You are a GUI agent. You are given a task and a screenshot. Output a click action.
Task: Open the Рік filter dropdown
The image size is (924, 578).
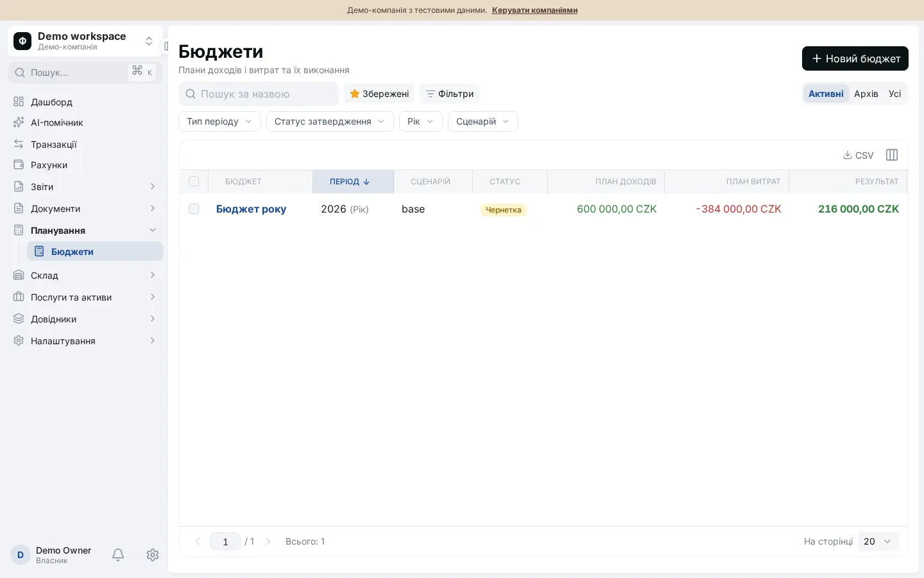pos(421,121)
